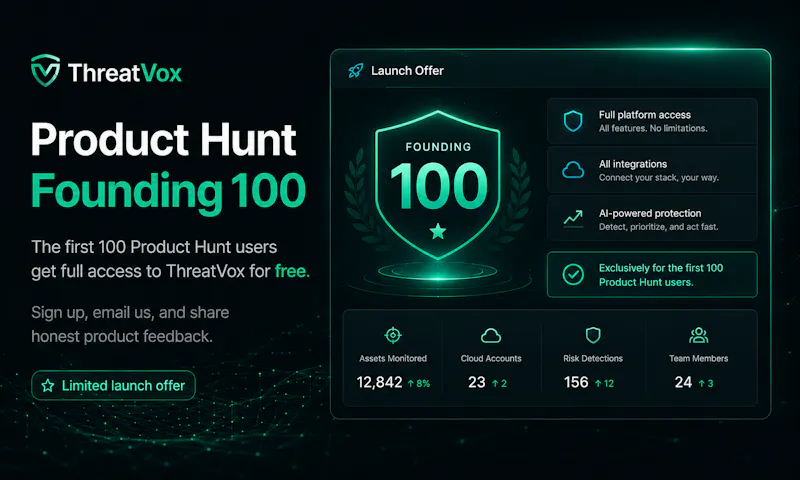Click the 8% increase indicator
800x480 pixels.
pyautogui.click(x=419, y=383)
